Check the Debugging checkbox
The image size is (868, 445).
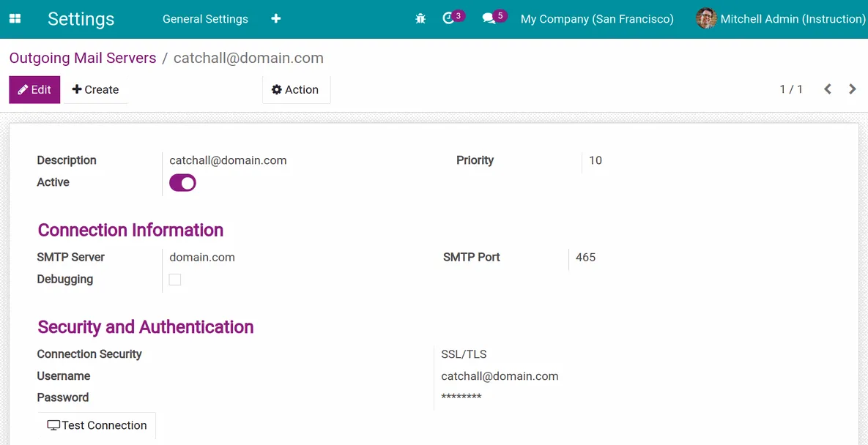click(x=175, y=280)
